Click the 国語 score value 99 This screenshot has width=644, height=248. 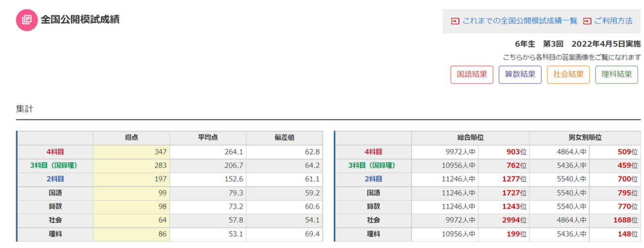coord(163,192)
